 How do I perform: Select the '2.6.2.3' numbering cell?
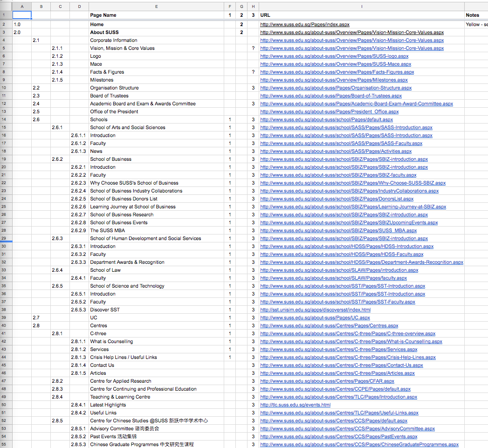(79, 183)
